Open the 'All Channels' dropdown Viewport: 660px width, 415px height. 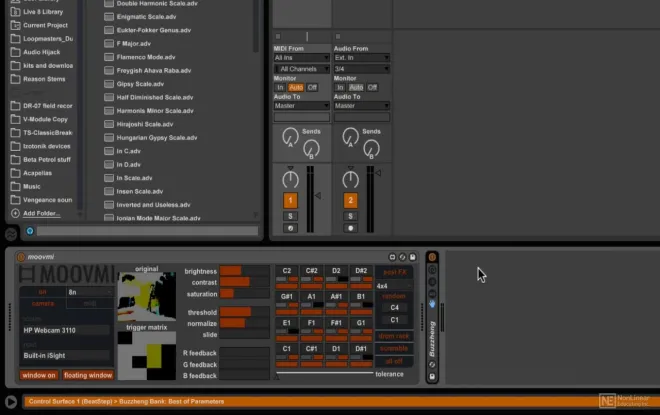301,69
